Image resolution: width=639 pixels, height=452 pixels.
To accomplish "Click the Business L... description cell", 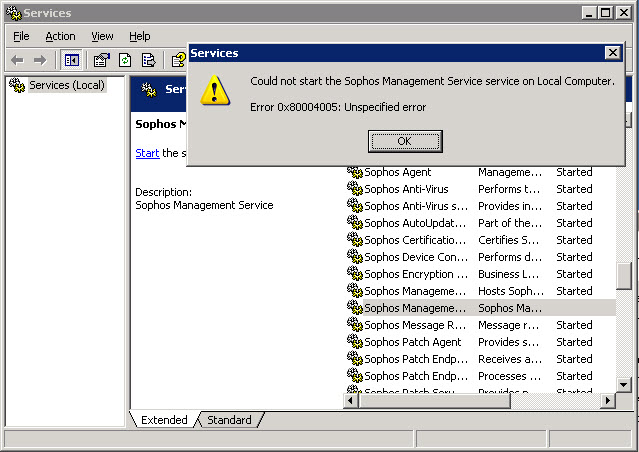I will (509, 274).
